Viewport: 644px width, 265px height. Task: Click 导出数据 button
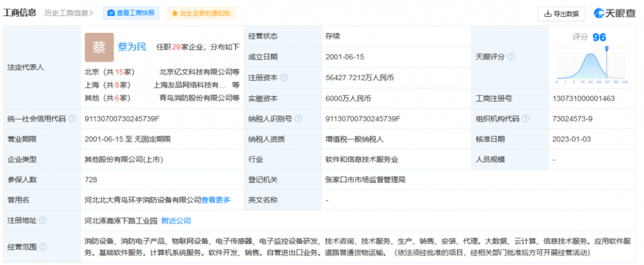[x=562, y=14]
